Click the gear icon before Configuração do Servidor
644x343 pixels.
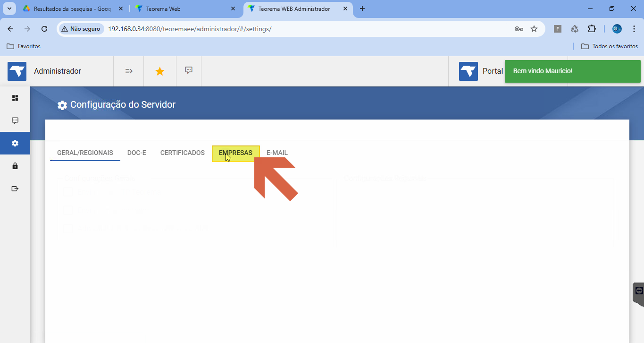(x=62, y=105)
